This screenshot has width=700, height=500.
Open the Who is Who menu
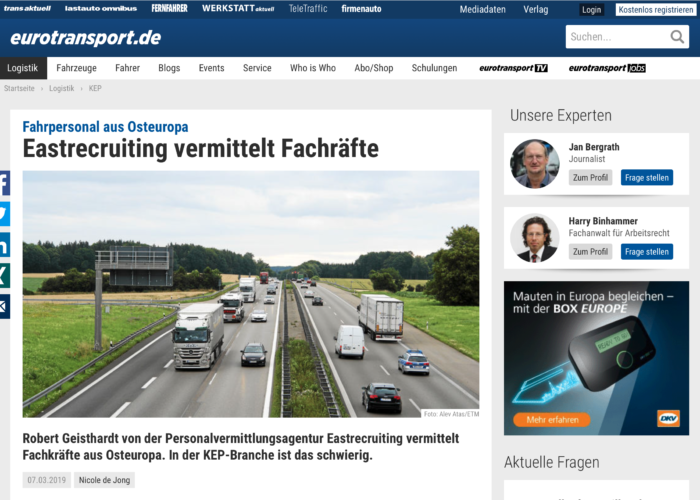point(312,68)
